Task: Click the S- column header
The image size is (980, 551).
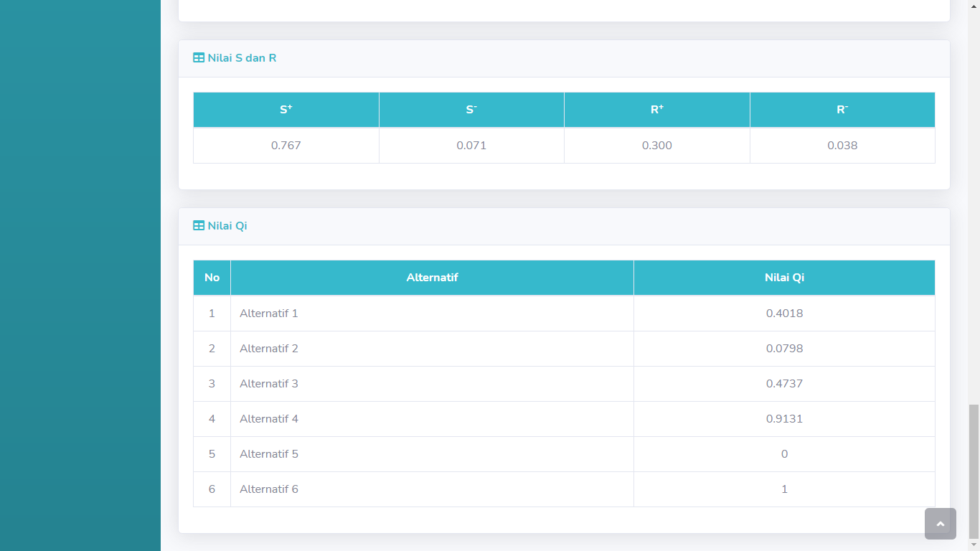Action: coord(471,110)
